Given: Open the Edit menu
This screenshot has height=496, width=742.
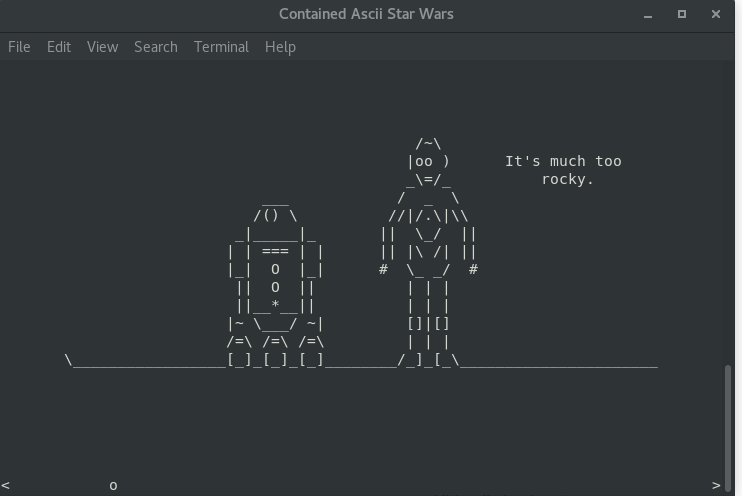Looking at the screenshot, I should click(59, 47).
